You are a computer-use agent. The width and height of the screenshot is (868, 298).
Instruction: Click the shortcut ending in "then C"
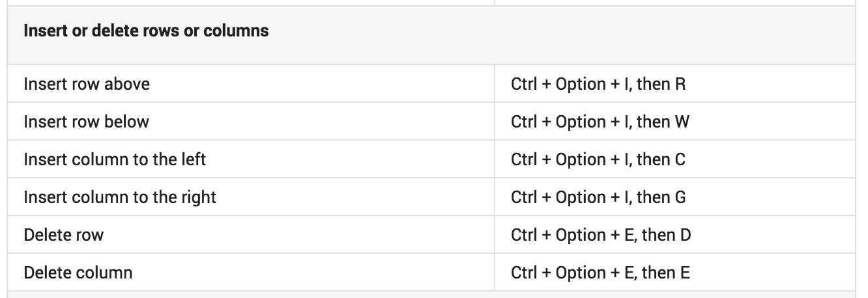pos(599,159)
